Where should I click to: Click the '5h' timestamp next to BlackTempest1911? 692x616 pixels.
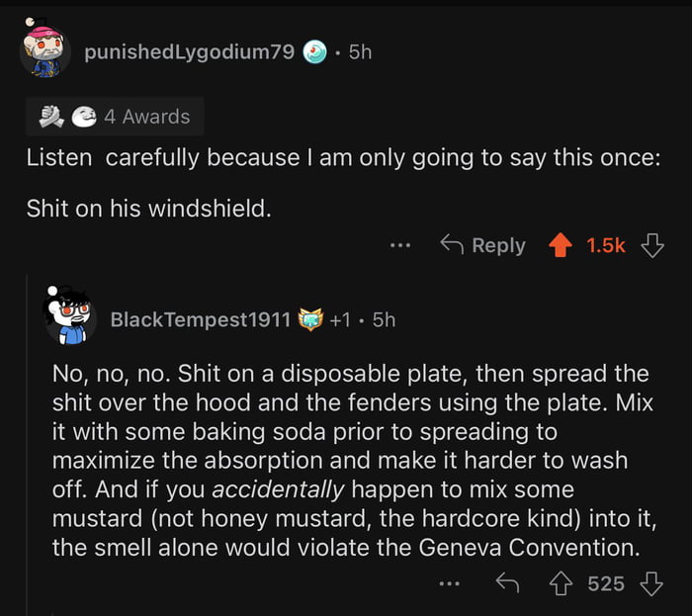tap(383, 319)
